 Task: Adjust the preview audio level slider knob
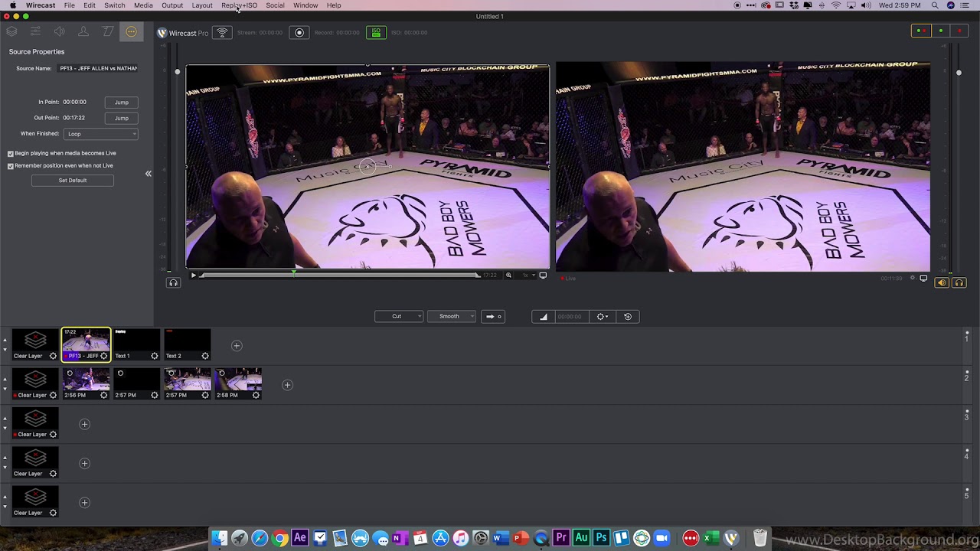(x=177, y=72)
